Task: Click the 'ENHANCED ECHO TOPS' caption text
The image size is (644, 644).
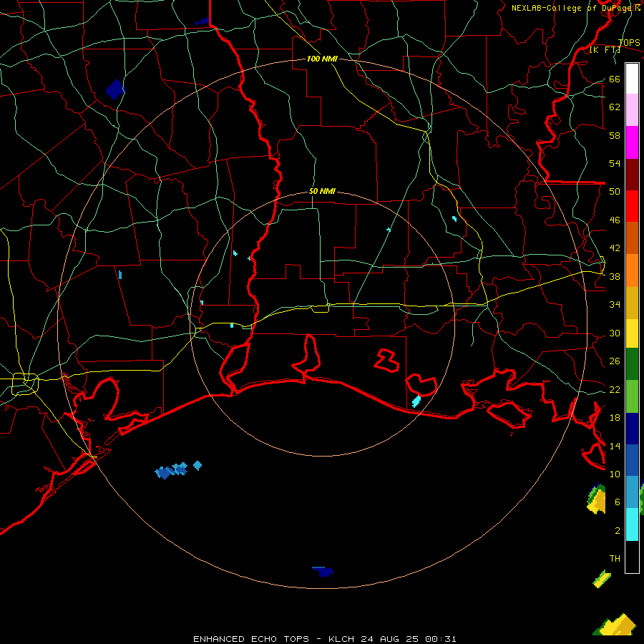Action: (251, 639)
